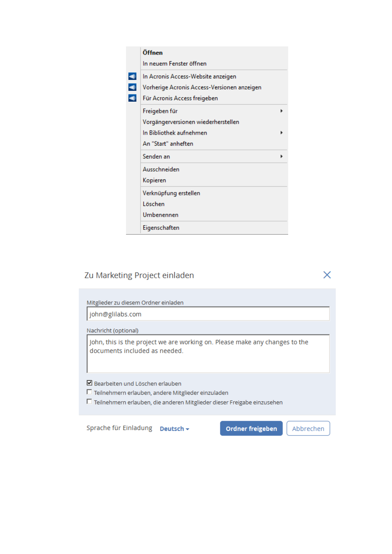Click the email invite input field
The height and width of the screenshot is (554, 392).
208,314
